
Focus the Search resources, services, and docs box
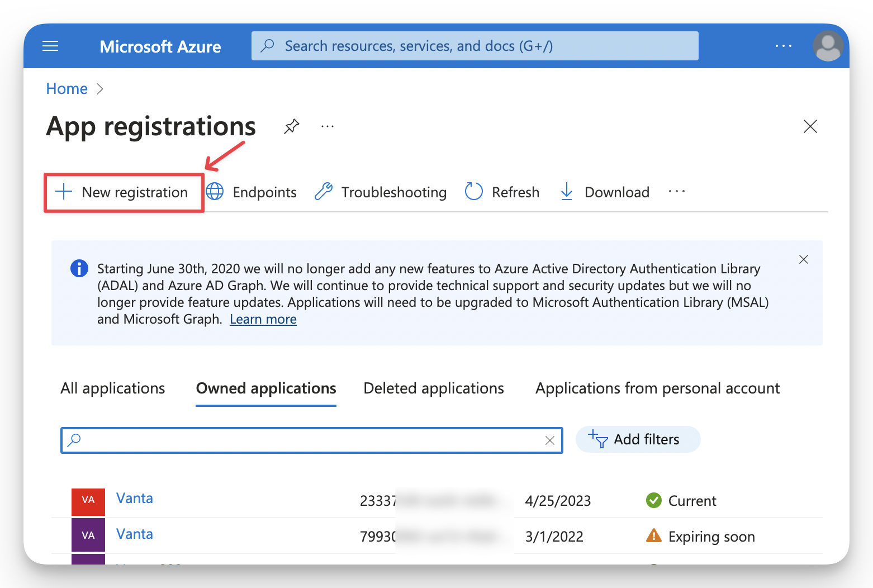coord(475,46)
